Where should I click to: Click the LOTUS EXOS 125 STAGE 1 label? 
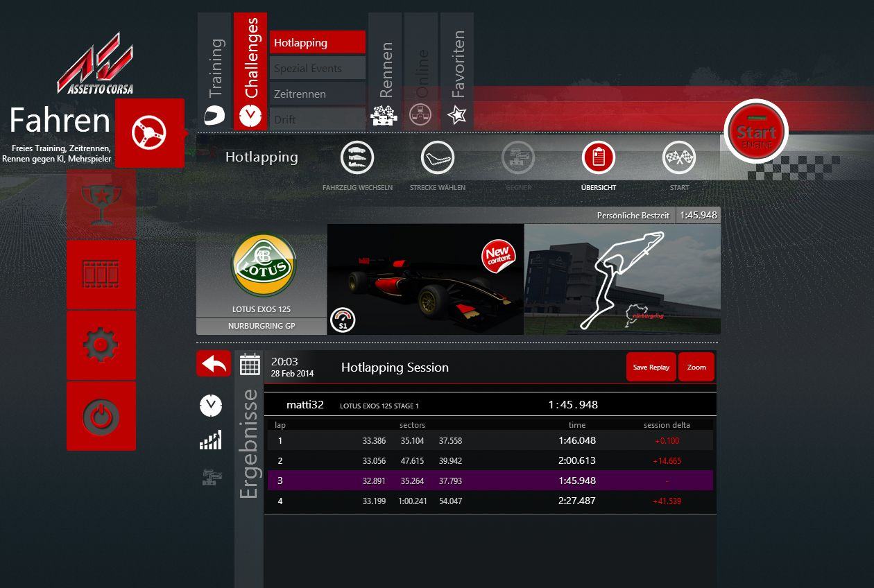(379, 406)
